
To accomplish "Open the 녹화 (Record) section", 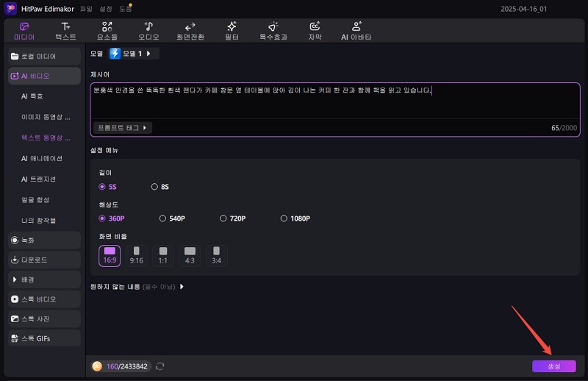I will (x=44, y=241).
